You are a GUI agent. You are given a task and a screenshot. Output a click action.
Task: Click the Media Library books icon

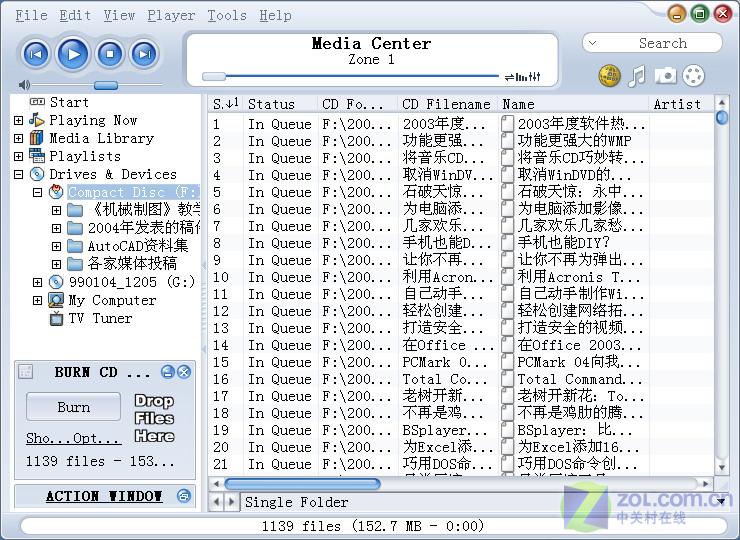[x=37, y=138]
